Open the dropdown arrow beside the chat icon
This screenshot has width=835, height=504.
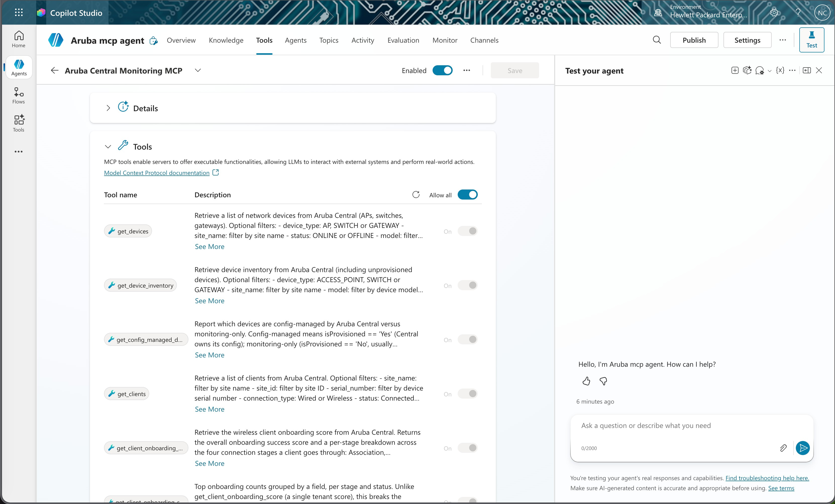click(770, 71)
